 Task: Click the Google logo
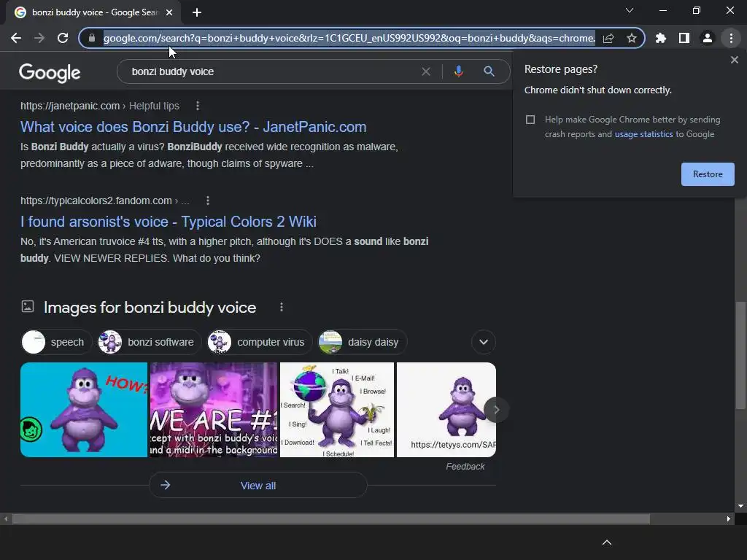click(x=50, y=72)
